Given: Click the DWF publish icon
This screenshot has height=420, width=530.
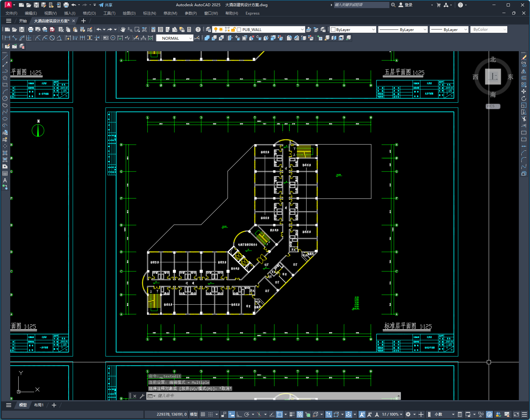Looking at the screenshot, I should (52, 29).
